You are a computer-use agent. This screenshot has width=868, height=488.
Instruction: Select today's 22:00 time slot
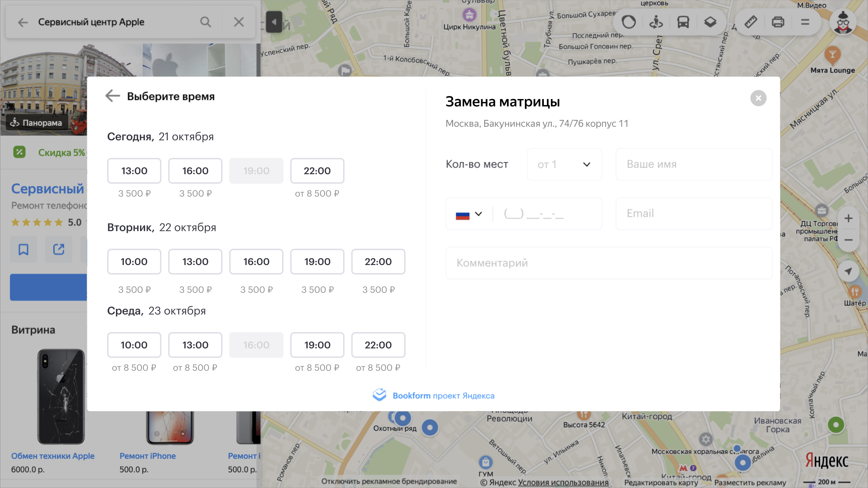pyautogui.click(x=317, y=171)
